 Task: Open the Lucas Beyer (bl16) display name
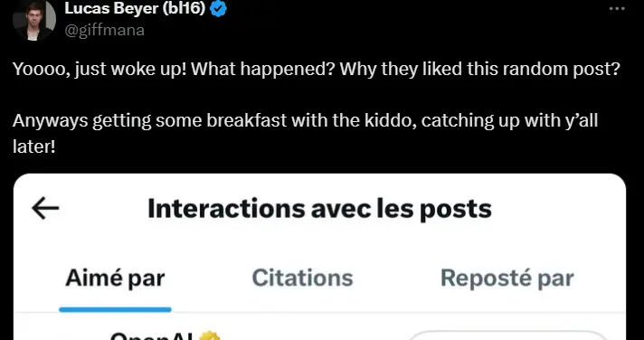[135, 8]
